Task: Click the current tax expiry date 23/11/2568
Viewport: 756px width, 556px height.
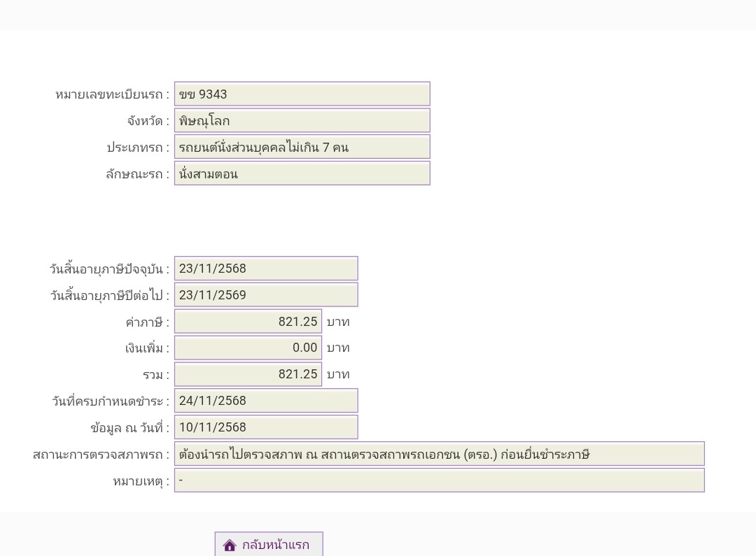Action: [266, 269]
